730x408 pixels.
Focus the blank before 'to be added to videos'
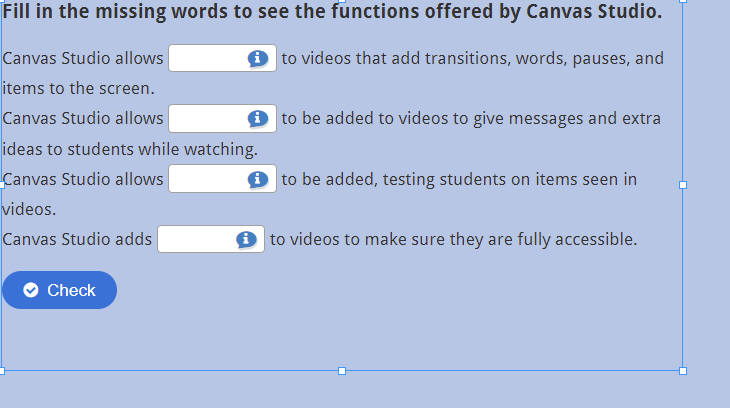[x=223, y=118]
